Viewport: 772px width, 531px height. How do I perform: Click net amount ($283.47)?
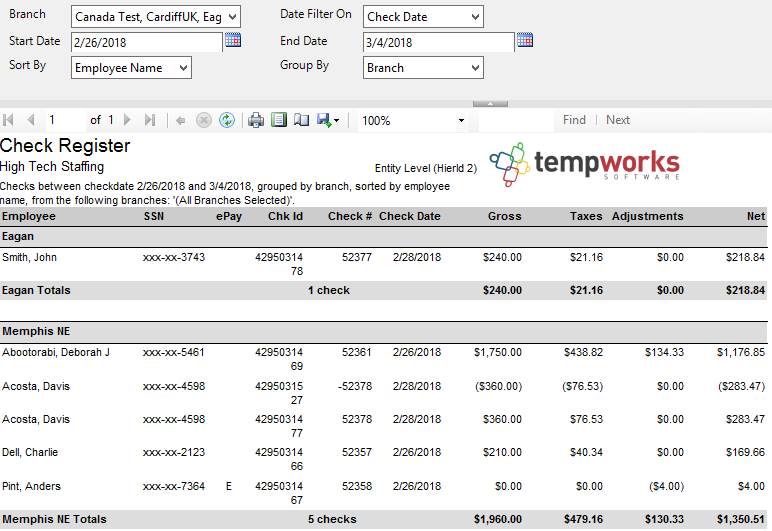click(741, 386)
